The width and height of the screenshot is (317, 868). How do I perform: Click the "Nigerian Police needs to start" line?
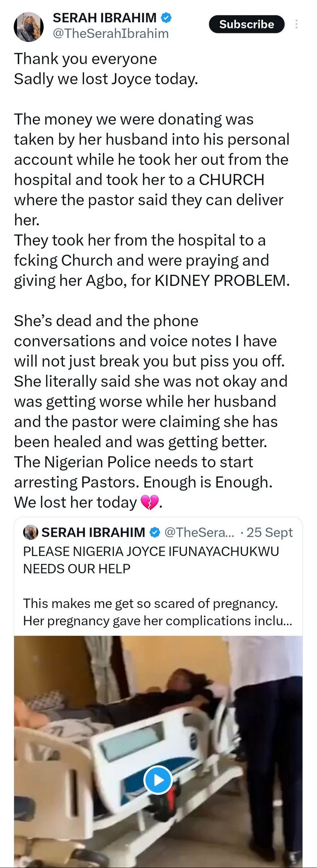point(133,462)
